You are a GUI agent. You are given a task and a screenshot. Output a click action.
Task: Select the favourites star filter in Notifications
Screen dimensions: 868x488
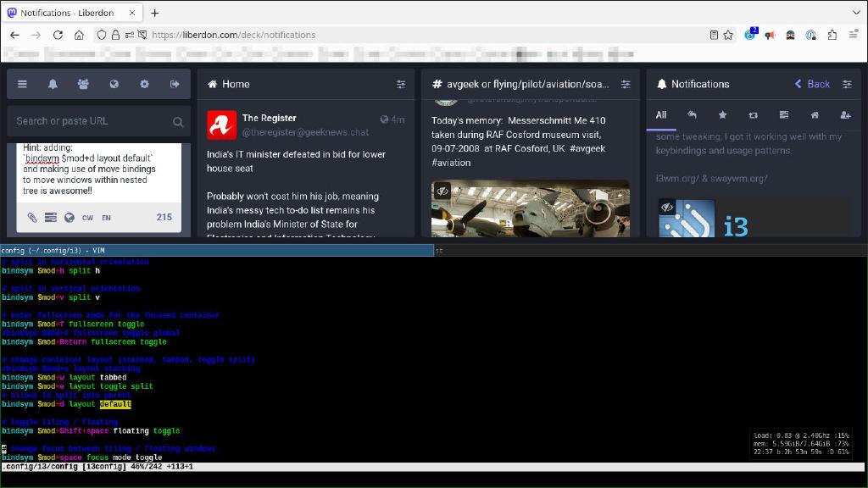pyautogui.click(x=722, y=115)
